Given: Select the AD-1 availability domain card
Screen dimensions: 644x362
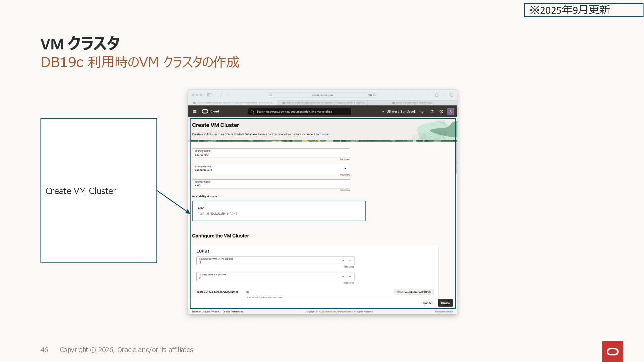Looking at the screenshot, I should click(278, 211).
